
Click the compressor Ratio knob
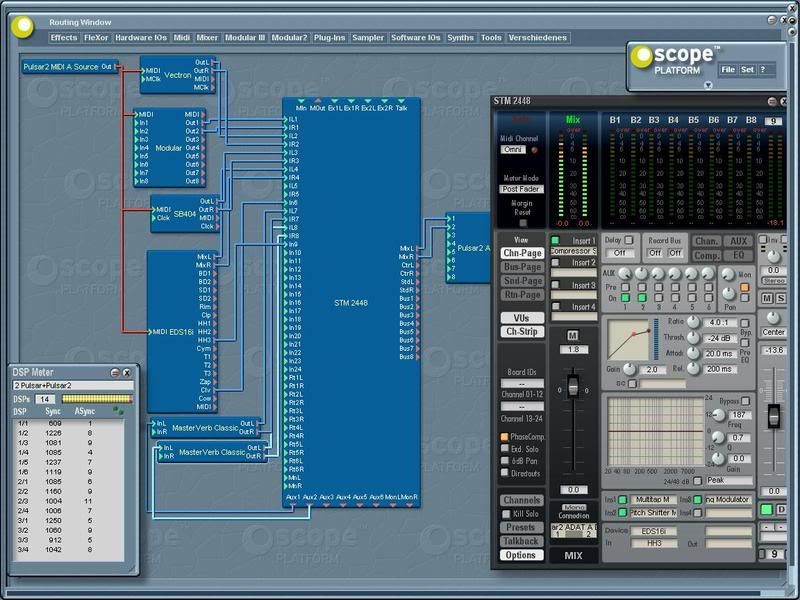click(x=693, y=322)
